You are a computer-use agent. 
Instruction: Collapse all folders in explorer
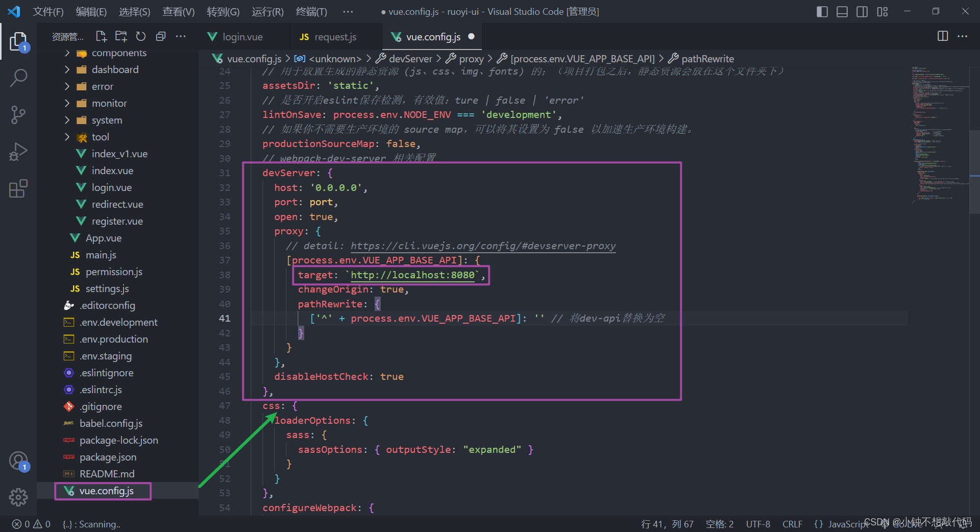161,36
